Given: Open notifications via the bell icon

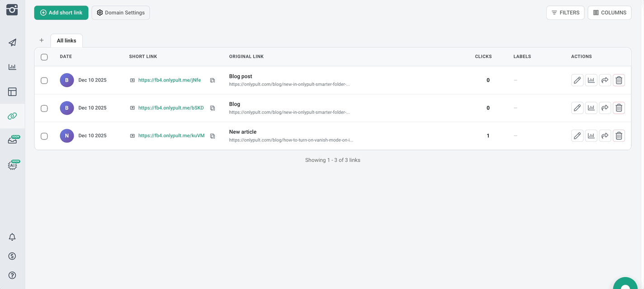Looking at the screenshot, I should click(12, 237).
